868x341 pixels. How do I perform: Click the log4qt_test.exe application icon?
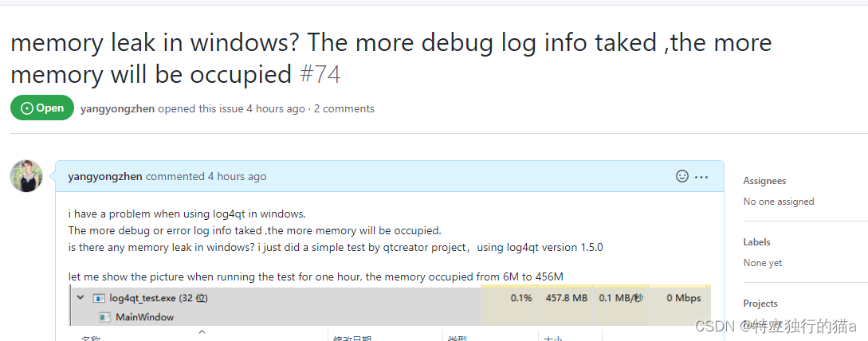click(99, 298)
